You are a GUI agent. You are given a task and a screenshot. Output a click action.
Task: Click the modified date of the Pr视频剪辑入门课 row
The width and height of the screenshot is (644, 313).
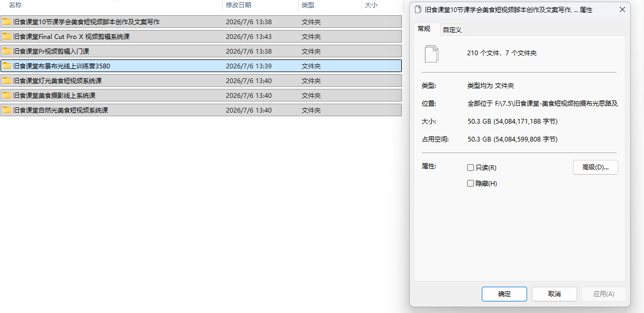[x=249, y=52]
